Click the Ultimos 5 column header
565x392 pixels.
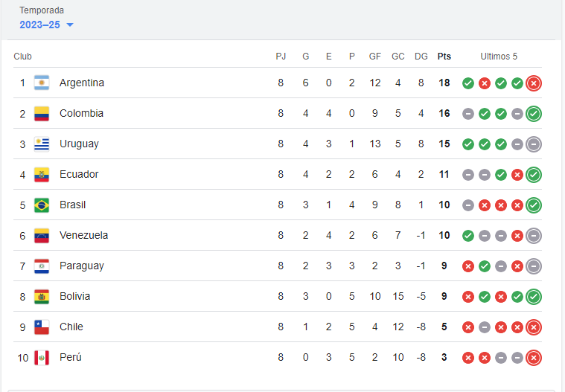(x=499, y=57)
